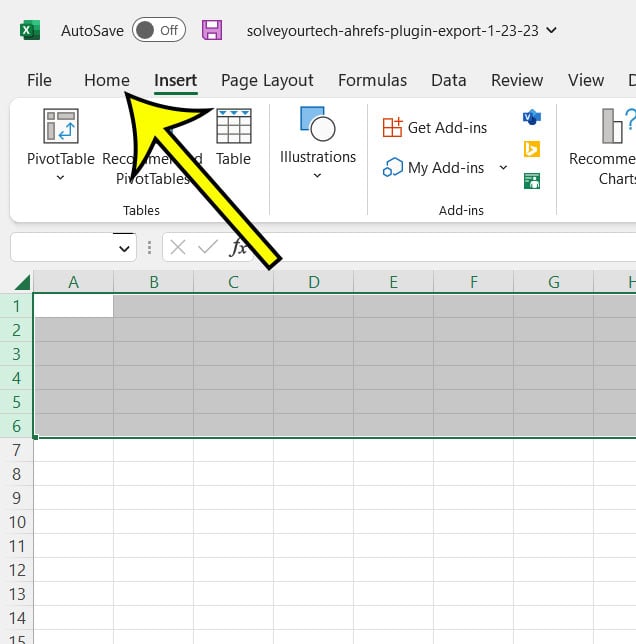Select row 6 header
The height and width of the screenshot is (644, 636).
click(16, 426)
